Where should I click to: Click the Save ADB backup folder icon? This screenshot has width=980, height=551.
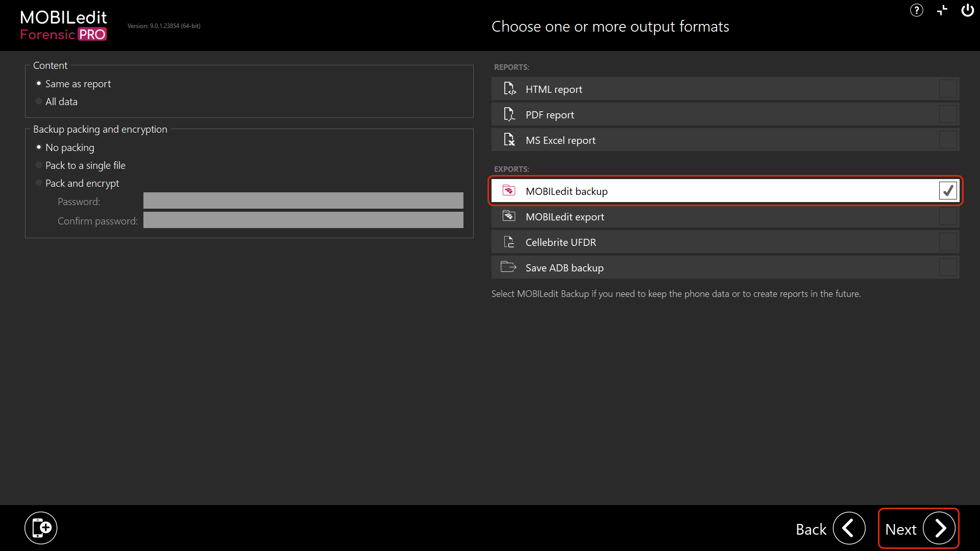pos(508,267)
